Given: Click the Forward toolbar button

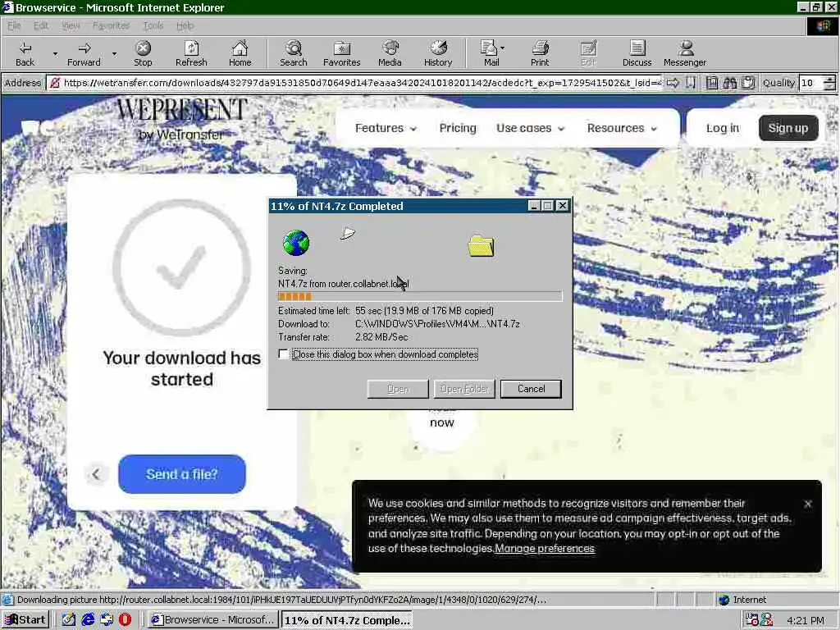Looking at the screenshot, I should click(x=84, y=53).
